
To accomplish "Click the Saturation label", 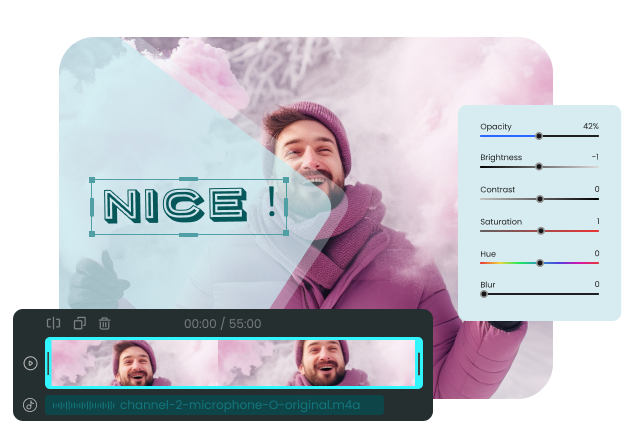I will (x=501, y=221).
